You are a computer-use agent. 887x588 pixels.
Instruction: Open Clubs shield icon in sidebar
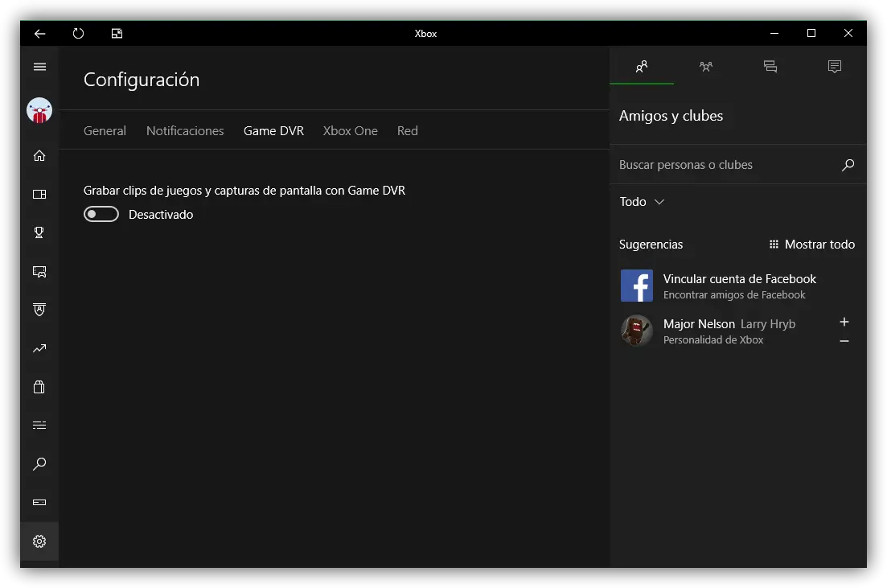tap(39, 310)
